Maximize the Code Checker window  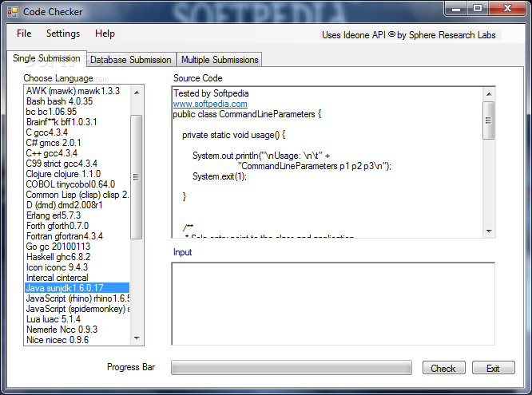pos(478,9)
